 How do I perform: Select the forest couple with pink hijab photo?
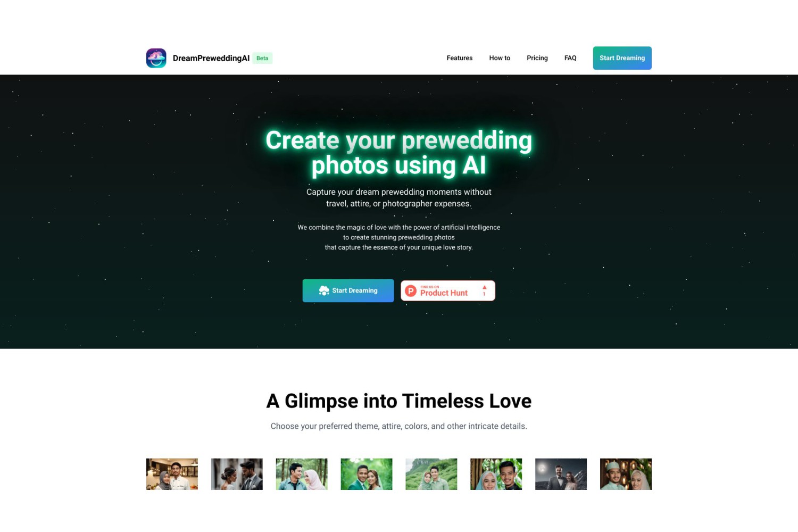click(302, 474)
